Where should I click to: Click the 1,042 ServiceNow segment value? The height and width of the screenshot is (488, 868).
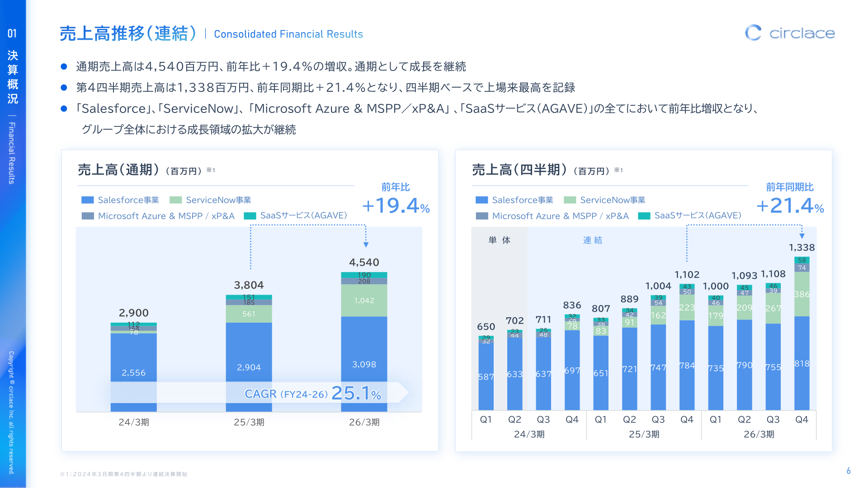click(364, 300)
